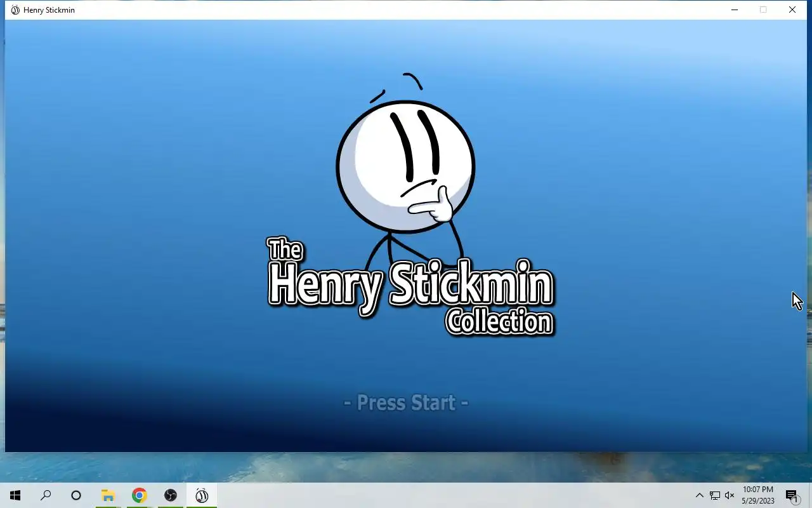The width and height of the screenshot is (812, 508).
Task: Click the Henry Stickmin Collection title logo
Action: pyautogui.click(x=410, y=286)
